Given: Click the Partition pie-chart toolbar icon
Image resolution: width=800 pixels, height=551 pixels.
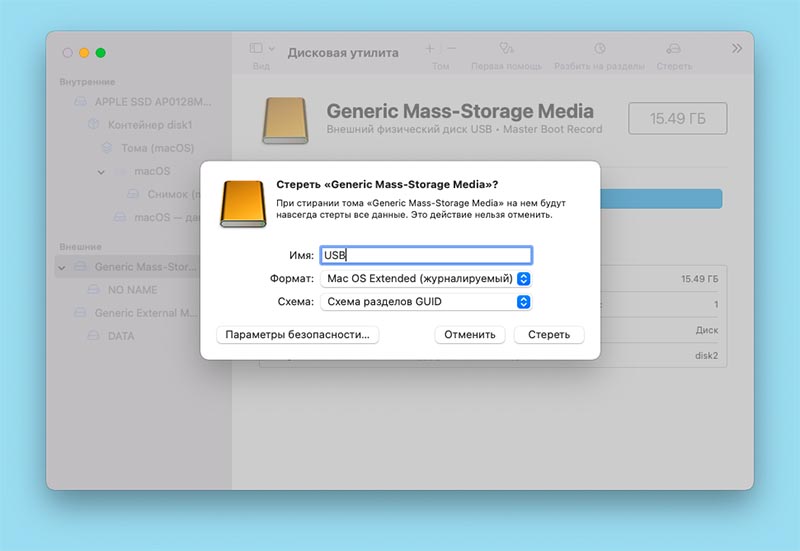Looking at the screenshot, I should coord(599,48).
